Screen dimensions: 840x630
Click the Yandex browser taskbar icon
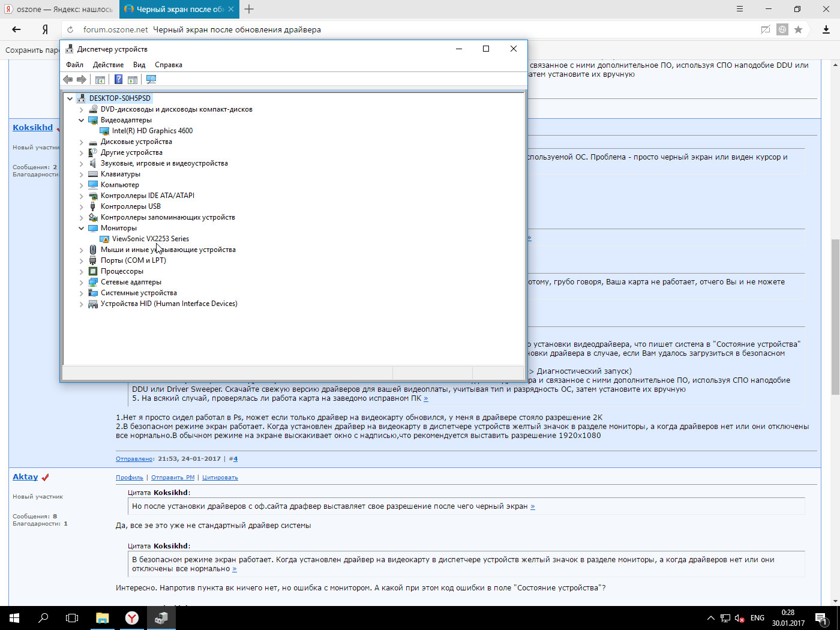(132, 618)
